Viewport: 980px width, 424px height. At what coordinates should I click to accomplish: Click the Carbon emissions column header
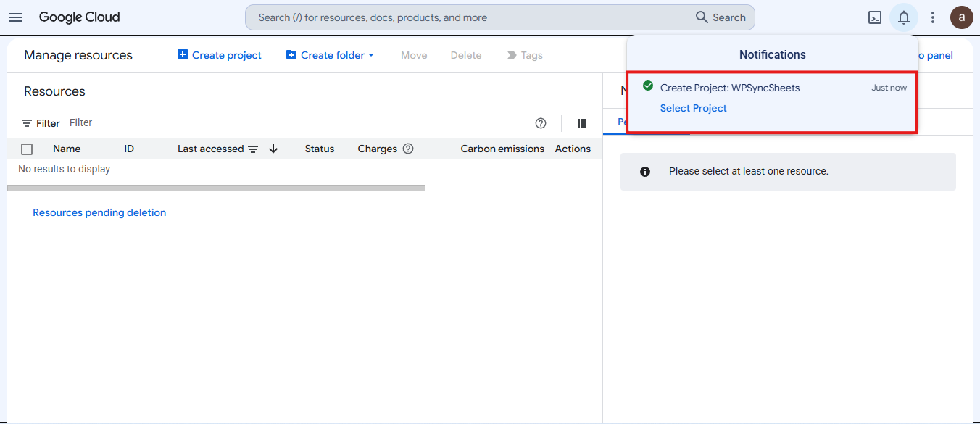click(x=502, y=149)
